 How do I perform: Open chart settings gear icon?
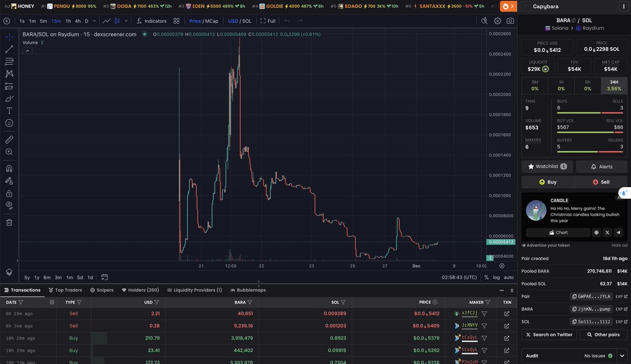[x=497, y=21]
